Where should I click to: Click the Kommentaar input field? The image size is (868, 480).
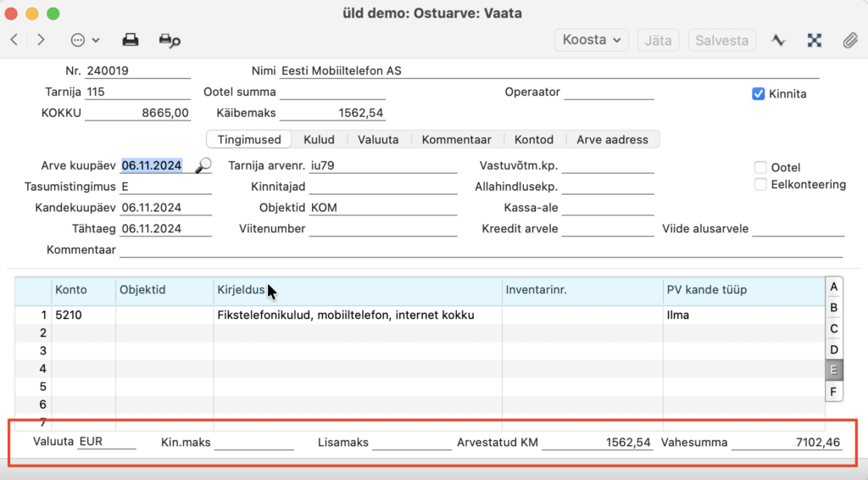481,249
